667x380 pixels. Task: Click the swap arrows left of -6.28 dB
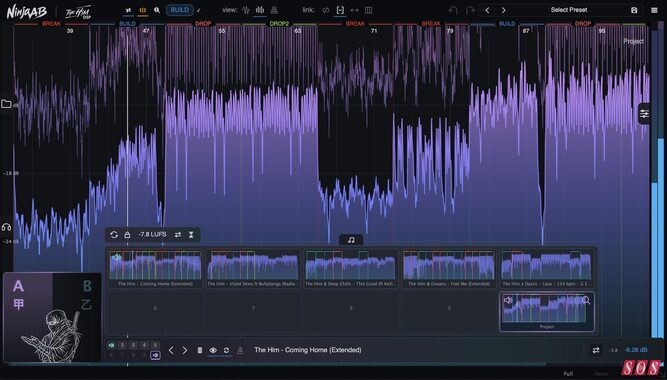click(596, 350)
